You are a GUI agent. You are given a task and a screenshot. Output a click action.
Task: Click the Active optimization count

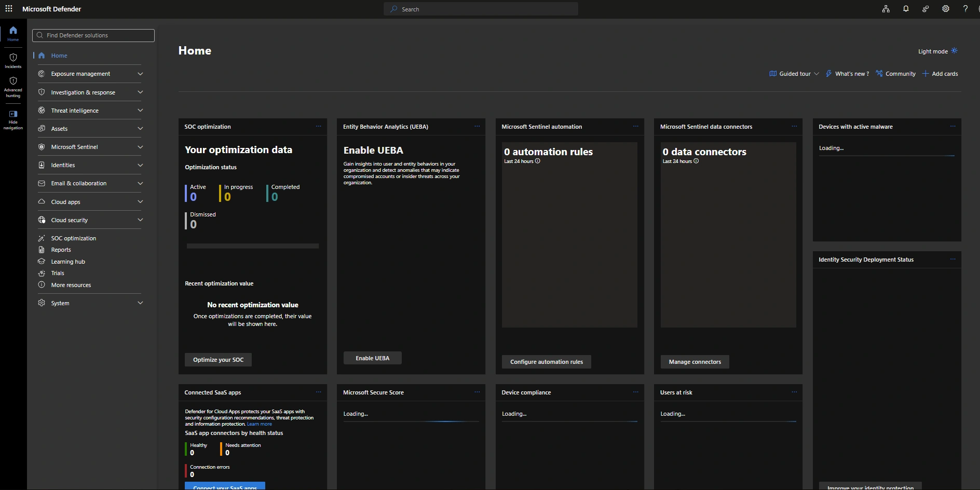(194, 197)
